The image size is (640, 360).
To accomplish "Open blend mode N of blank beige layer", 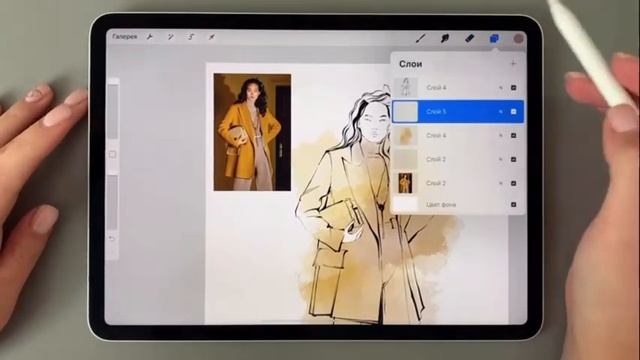I will coord(500,159).
